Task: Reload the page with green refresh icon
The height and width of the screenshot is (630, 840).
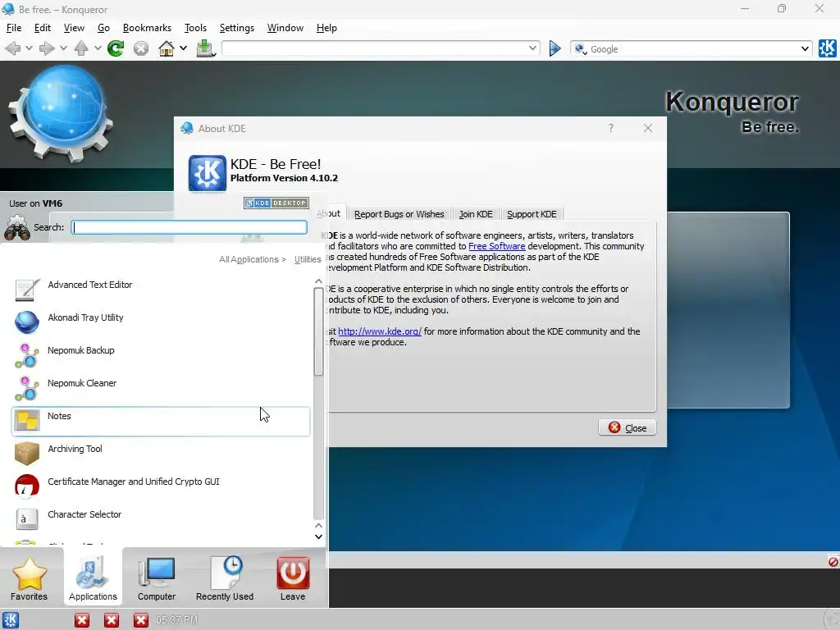Action: pyautogui.click(x=115, y=48)
